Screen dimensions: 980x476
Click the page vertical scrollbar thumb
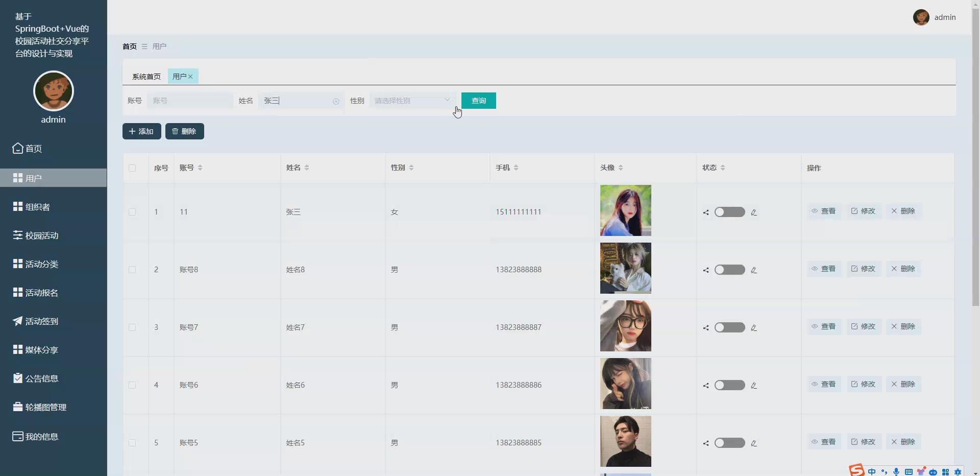click(975, 156)
